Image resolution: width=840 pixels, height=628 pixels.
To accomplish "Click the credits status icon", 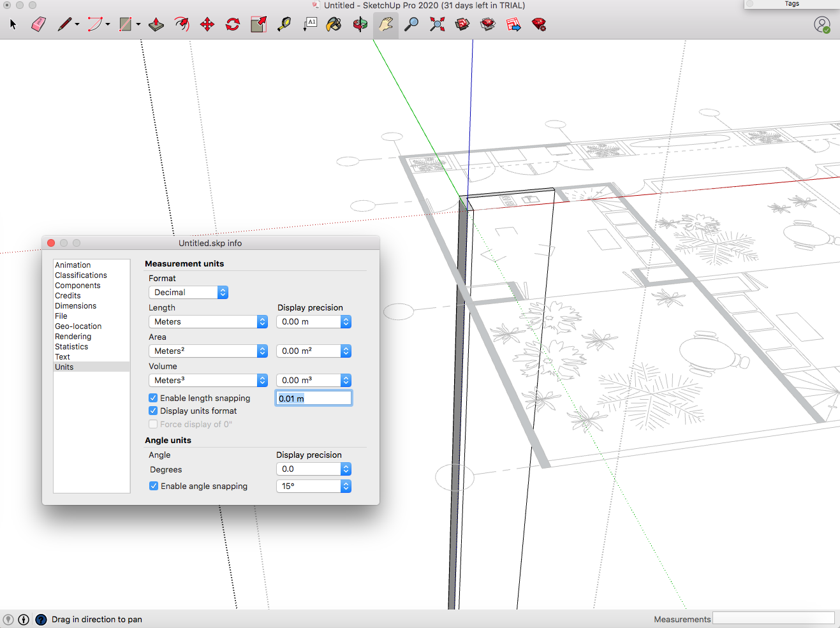I will (x=24, y=620).
